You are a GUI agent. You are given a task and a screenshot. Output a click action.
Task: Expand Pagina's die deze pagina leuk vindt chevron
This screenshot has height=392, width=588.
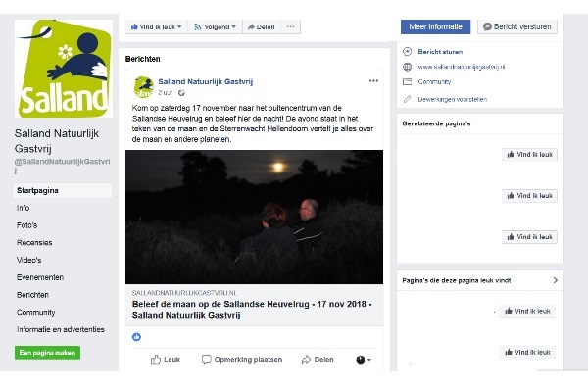(555, 280)
